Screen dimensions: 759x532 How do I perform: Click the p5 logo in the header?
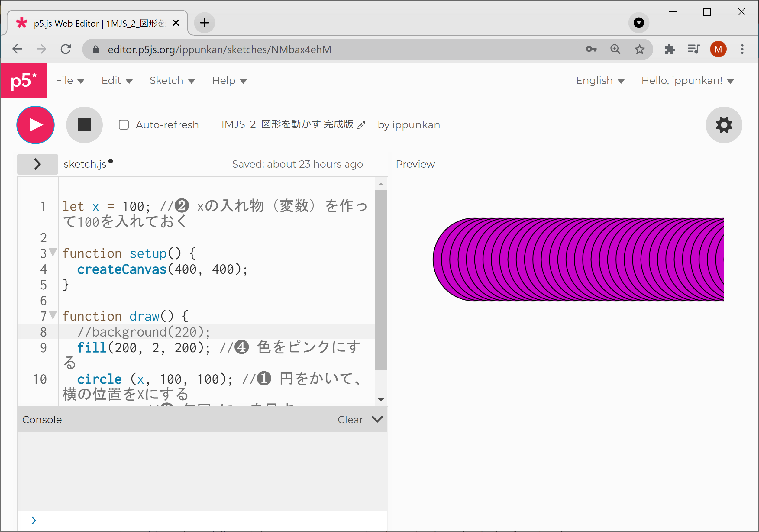click(24, 80)
